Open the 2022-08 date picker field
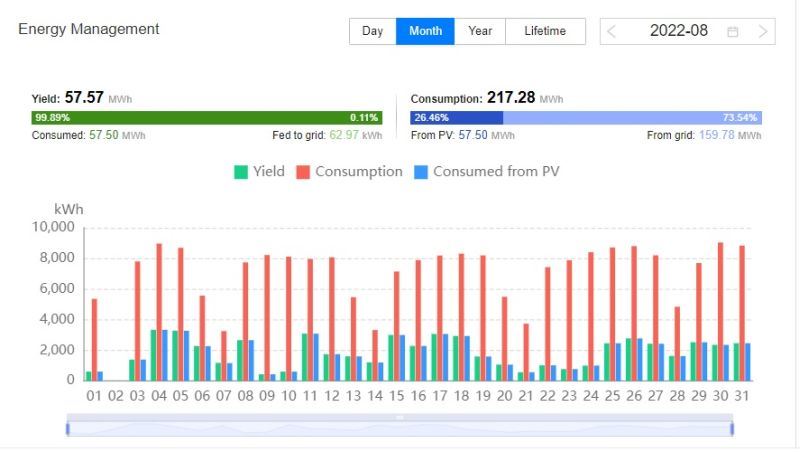Image resolution: width=800 pixels, height=452 pixels. (x=679, y=31)
